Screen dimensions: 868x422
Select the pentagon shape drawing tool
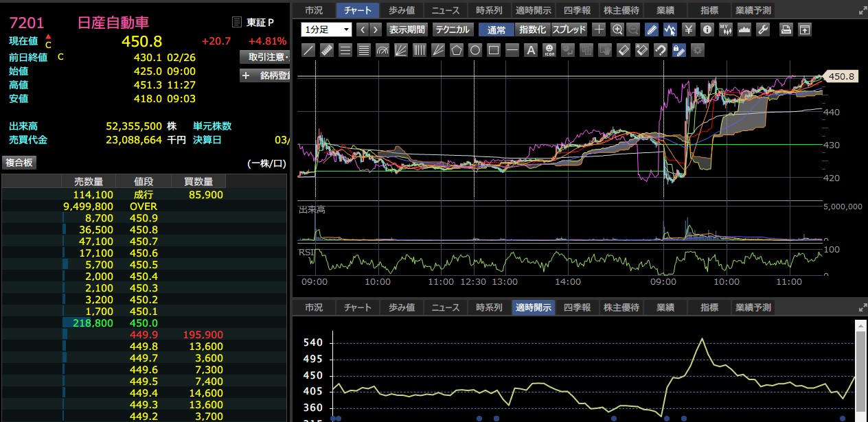(456, 50)
